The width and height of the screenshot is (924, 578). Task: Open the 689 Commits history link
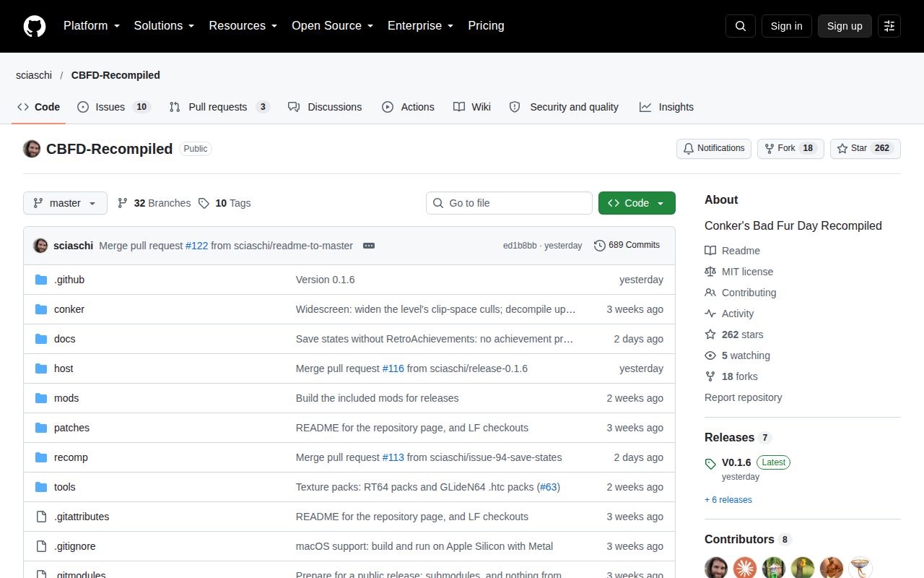point(627,245)
